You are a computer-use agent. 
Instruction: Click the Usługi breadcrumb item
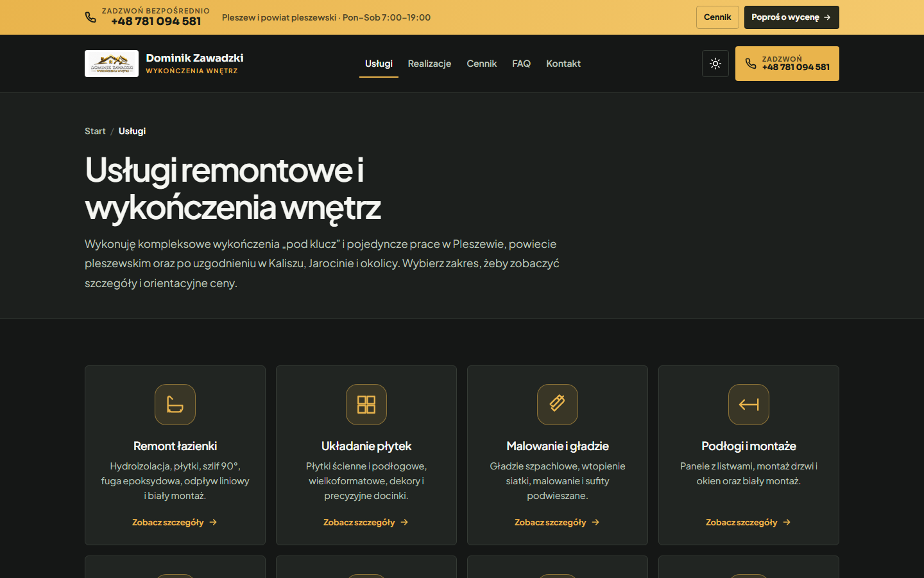pyautogui.click(x=132, y=131)
